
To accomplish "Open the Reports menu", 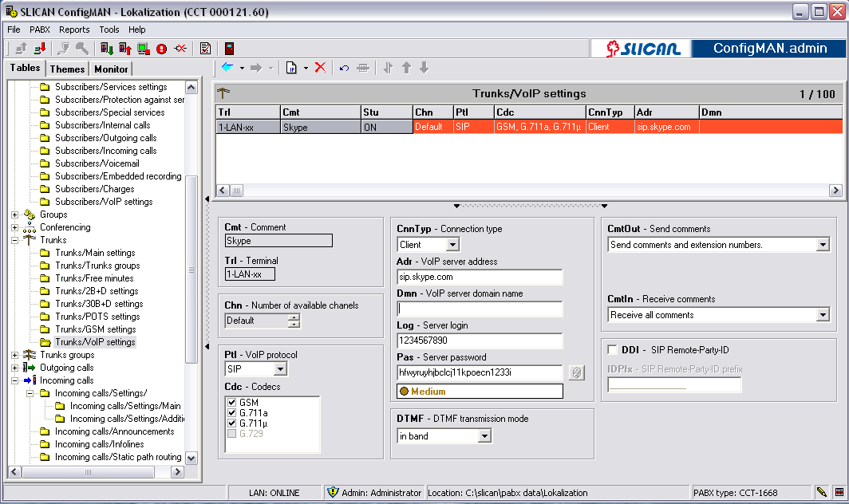I will coord(74,30).
